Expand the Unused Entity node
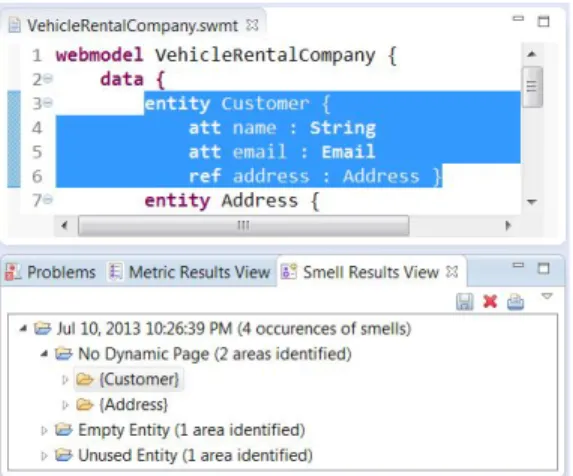The image size is (573, 476). pos(44,456)
